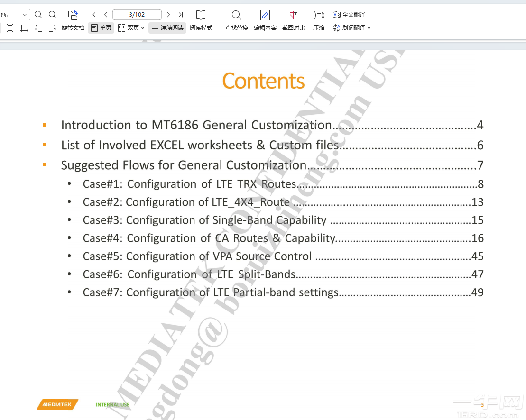The image size is (526, 420).
Task: Click the compress (压缩) tool
Action: [x=319, y=20]
